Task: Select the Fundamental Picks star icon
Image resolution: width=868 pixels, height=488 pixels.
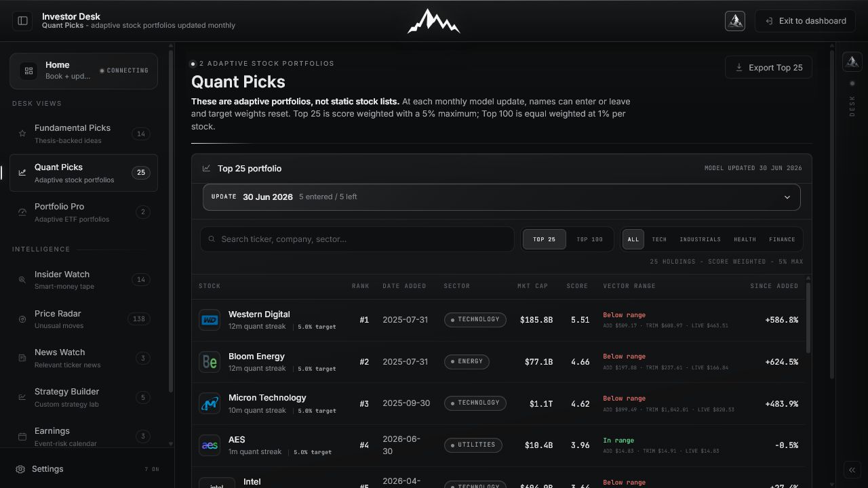Action: coord(22,134)
